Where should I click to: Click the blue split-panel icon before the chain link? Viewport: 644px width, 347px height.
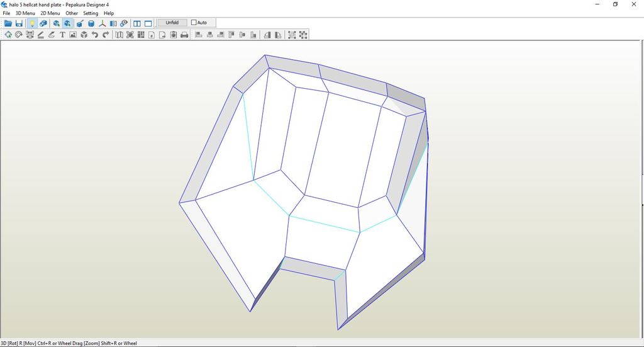click(x=113, y=23)
